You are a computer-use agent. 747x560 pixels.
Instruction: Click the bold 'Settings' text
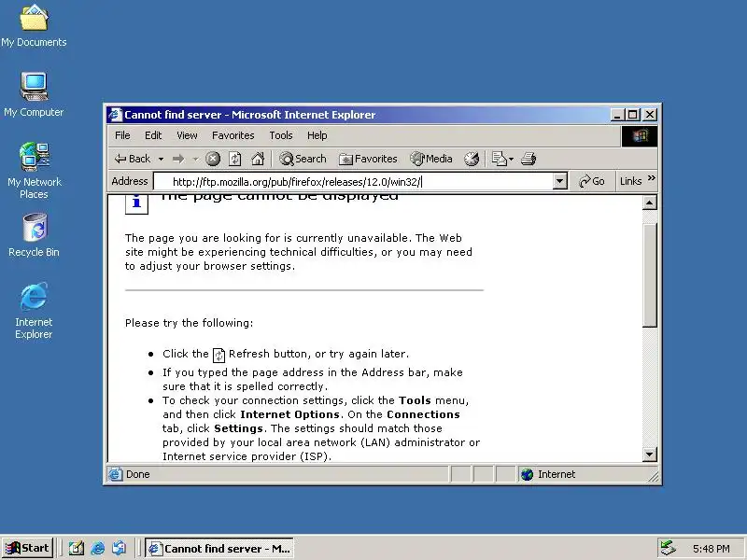click(238, 428)
